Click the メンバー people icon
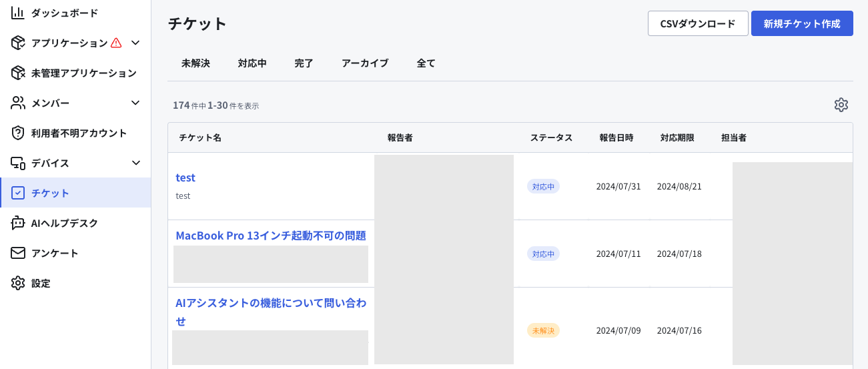This screenshot has height=369, width=868. [18, 103]
